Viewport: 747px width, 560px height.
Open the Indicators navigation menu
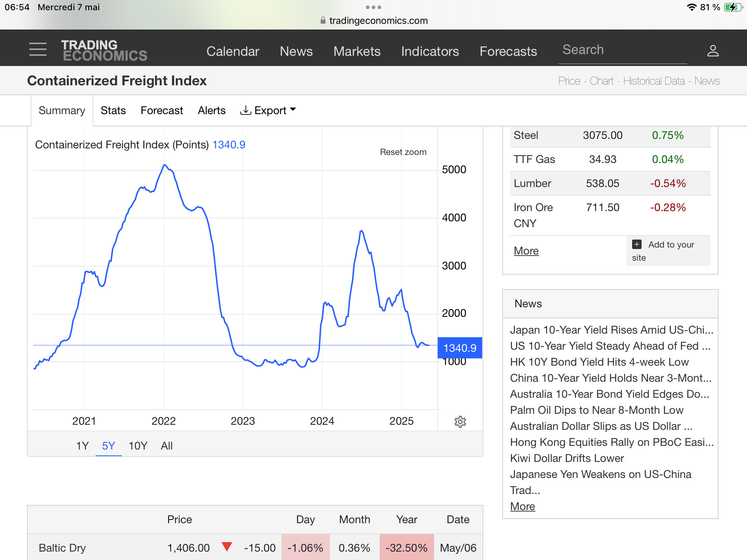click(430, 51)
